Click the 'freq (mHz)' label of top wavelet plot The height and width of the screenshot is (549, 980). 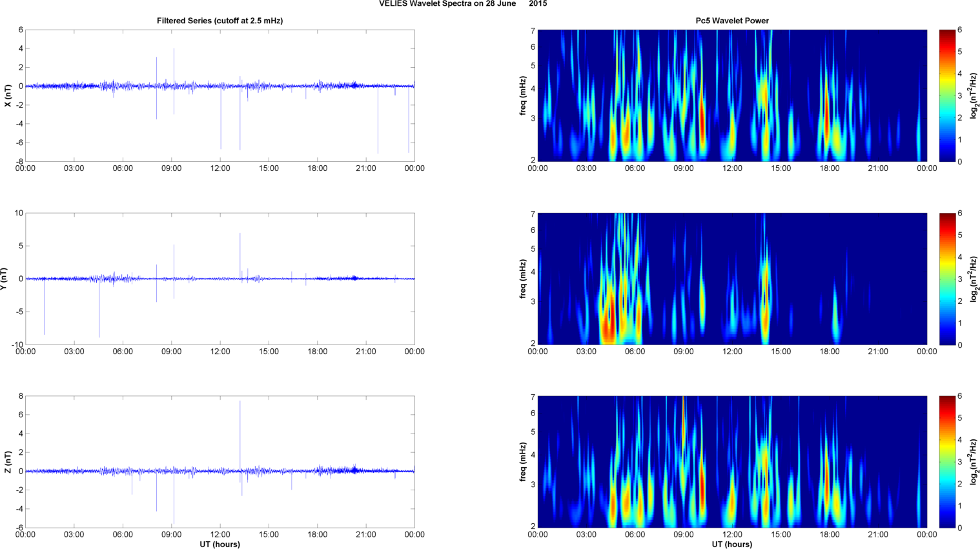click(x=523, y=95)
